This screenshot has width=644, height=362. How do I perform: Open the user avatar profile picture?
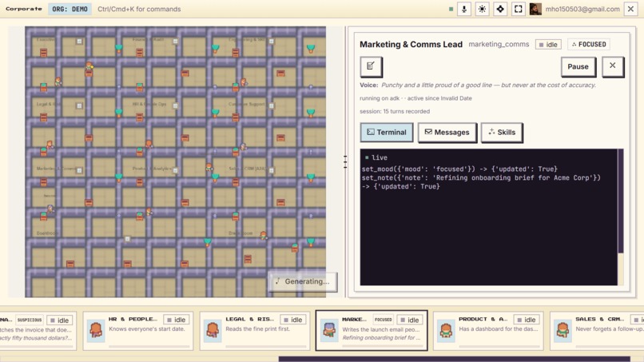pos(535,9)
